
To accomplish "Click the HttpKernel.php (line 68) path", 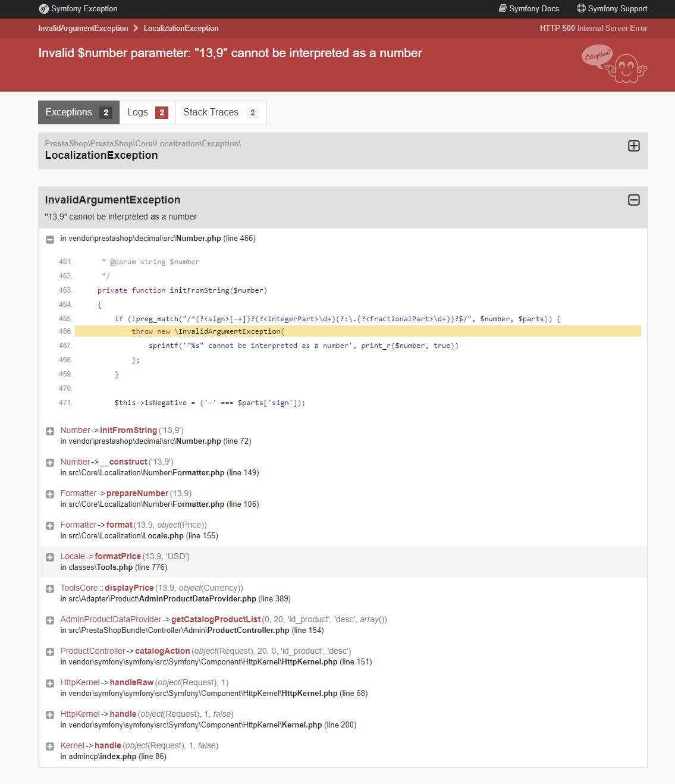I will [x=214, y=694].
